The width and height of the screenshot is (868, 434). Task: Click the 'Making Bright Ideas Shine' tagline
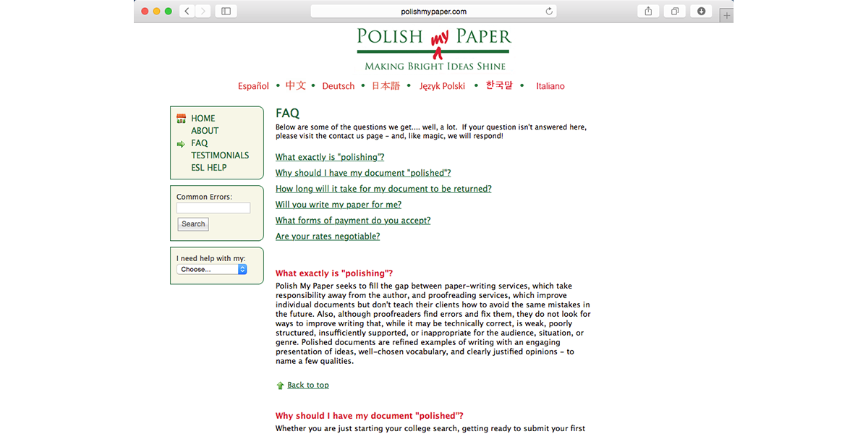click(x=435, y=67)
